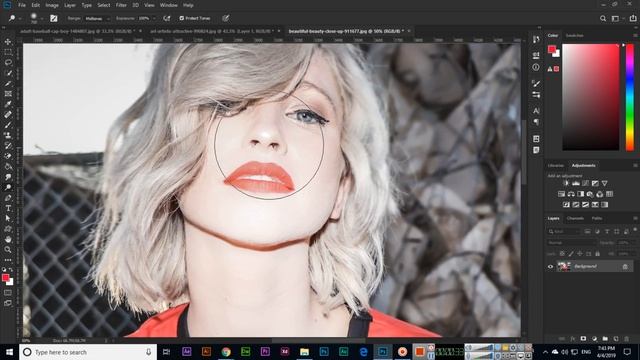This screenshot has height=360, width=640.
Task: Toggle Quick Mask mode
Action: [8, 292]
